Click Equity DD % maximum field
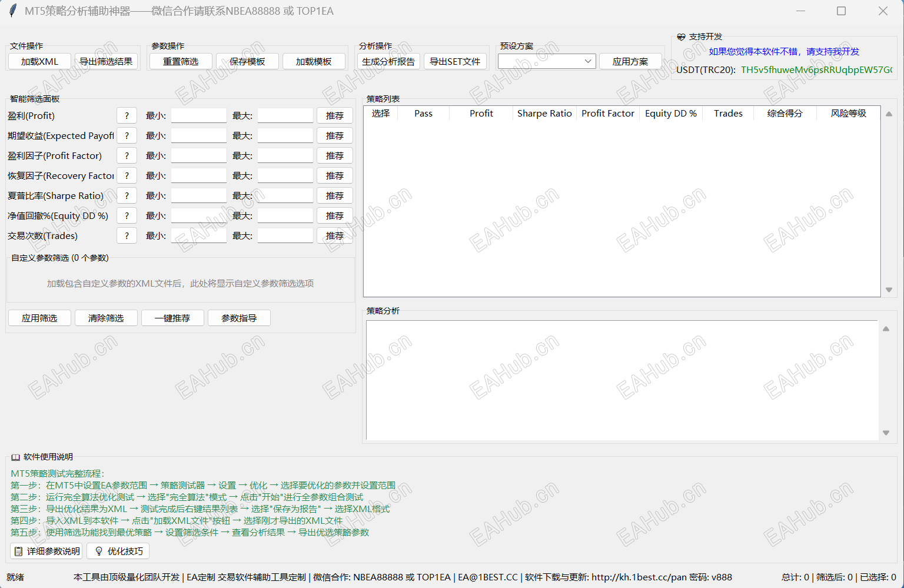The height and width of the screenshot is (588, 904). coord(285,216)
